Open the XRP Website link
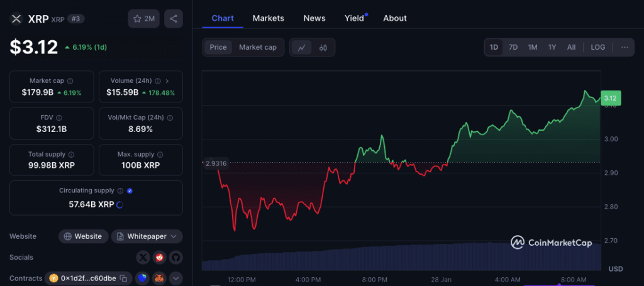This screenshot has width=644, height=286. 84,236
